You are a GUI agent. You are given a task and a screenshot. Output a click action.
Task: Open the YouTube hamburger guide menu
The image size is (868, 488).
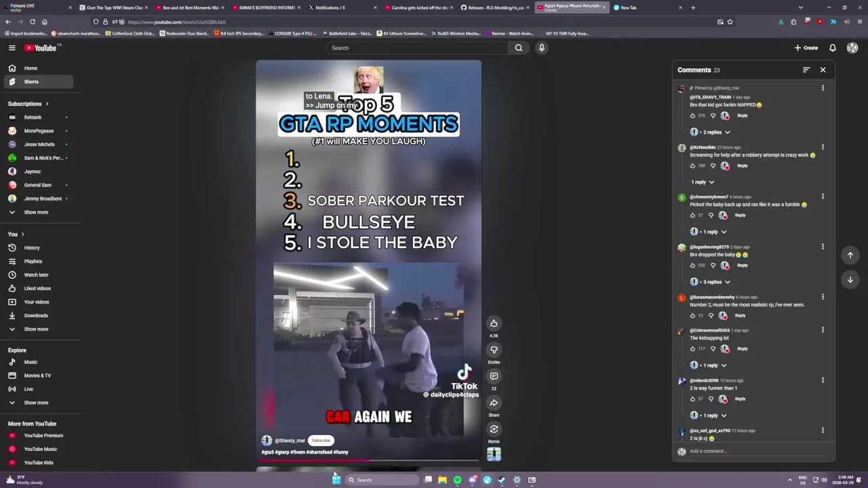click(12, 47)
